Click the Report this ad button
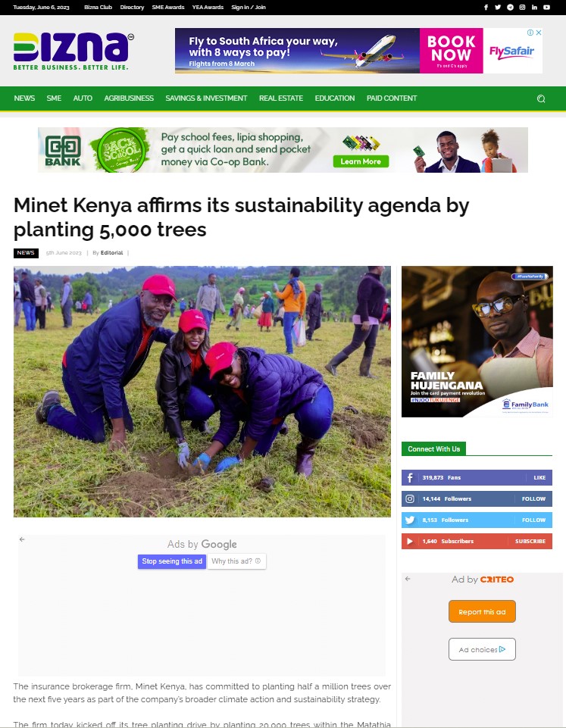Viewport: 566px width, 728px height. point(482,611)
